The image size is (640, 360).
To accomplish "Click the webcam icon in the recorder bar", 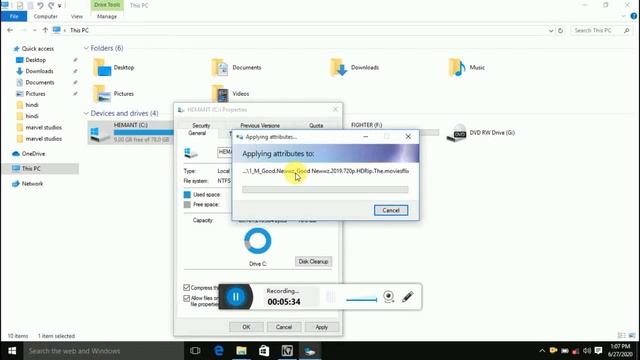I will point(389,297).
